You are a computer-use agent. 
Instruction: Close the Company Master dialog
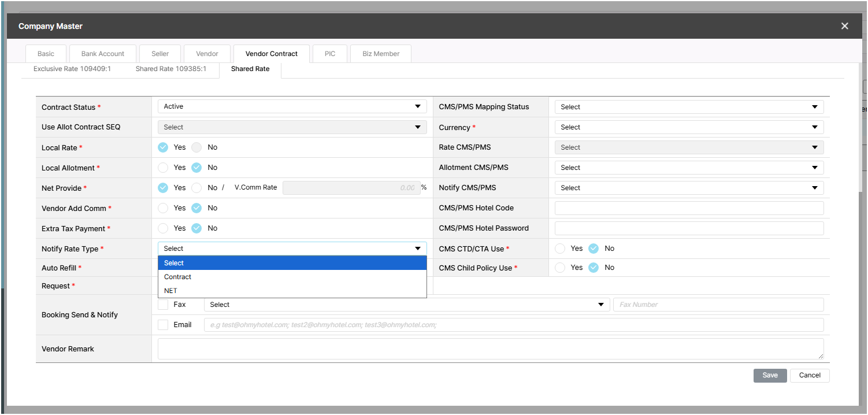click(844, 26)
